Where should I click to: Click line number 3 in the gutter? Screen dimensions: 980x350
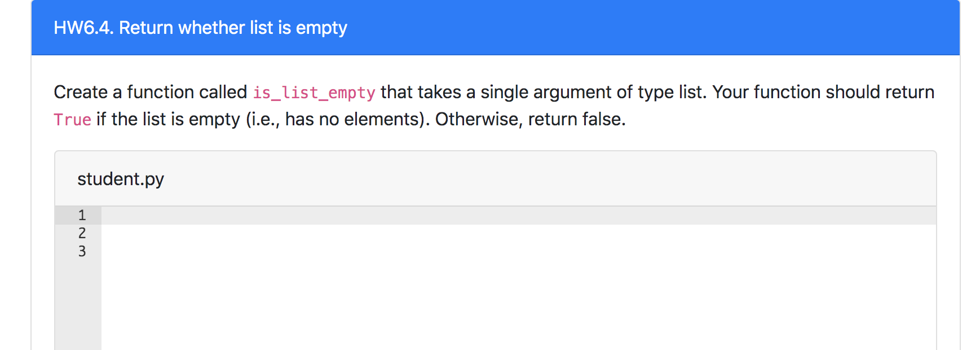(x=81, y=251)
